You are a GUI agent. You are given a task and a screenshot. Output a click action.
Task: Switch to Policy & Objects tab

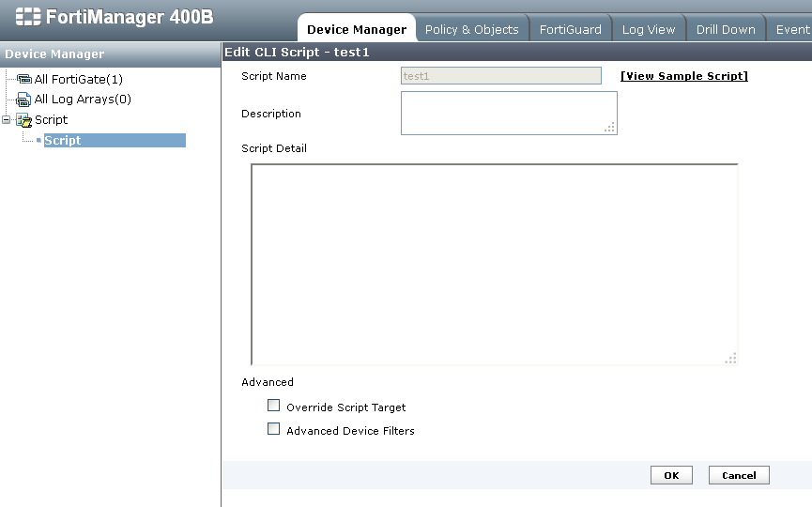click(472, 29)
